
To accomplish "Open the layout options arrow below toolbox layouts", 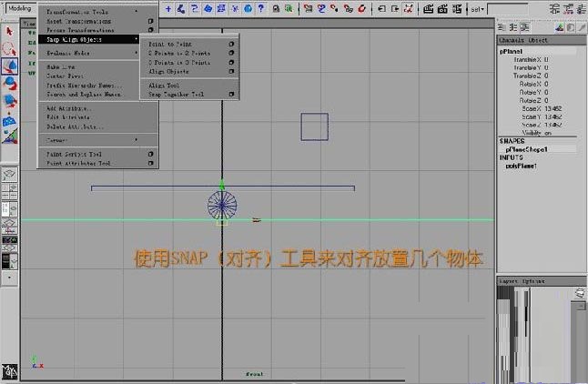I will 9,278.
